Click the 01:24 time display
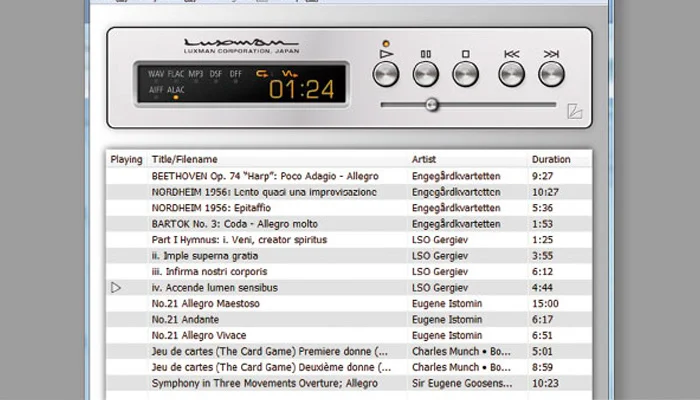The width and height of the screenshot is (700, 400). (301, 90)
